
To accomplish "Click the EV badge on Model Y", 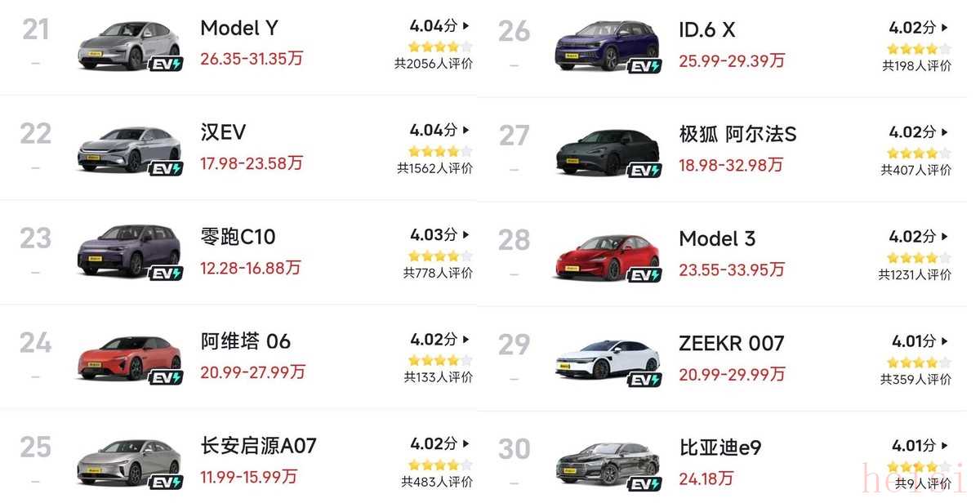I will 166,64.
